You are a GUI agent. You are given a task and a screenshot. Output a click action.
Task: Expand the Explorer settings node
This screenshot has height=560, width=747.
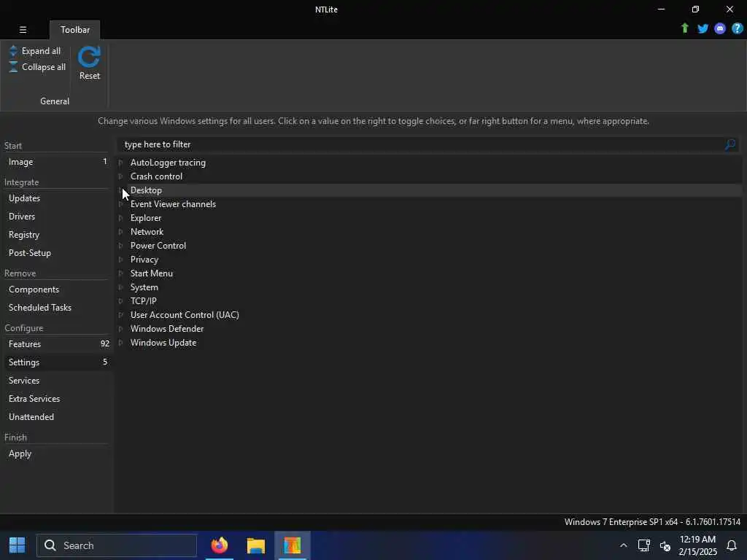(x=120, y=218)
